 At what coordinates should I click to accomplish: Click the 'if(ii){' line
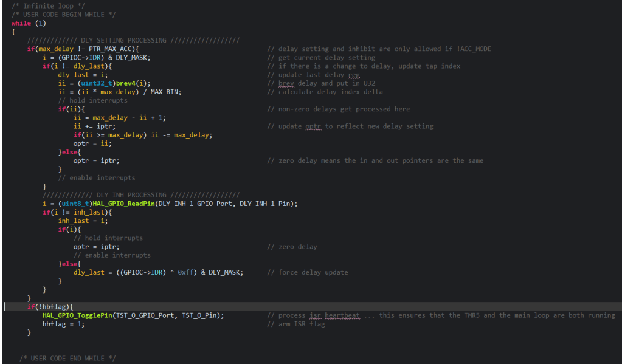tap(71, 109)
